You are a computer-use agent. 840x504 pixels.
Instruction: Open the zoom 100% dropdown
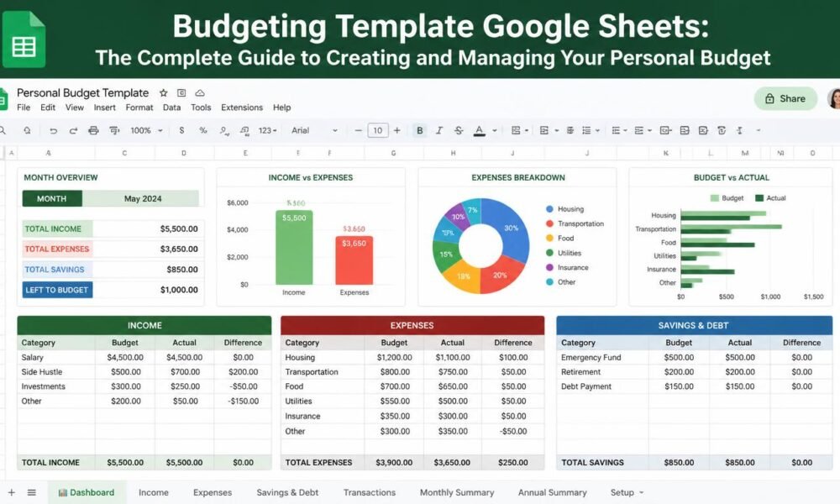point(146,130)
